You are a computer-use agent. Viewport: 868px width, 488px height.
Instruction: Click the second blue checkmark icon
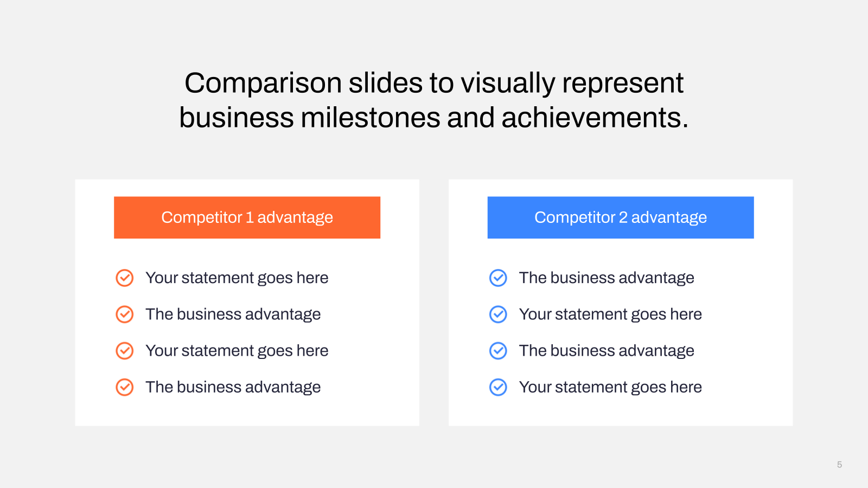pyautogui.click(x=498, y=314)
